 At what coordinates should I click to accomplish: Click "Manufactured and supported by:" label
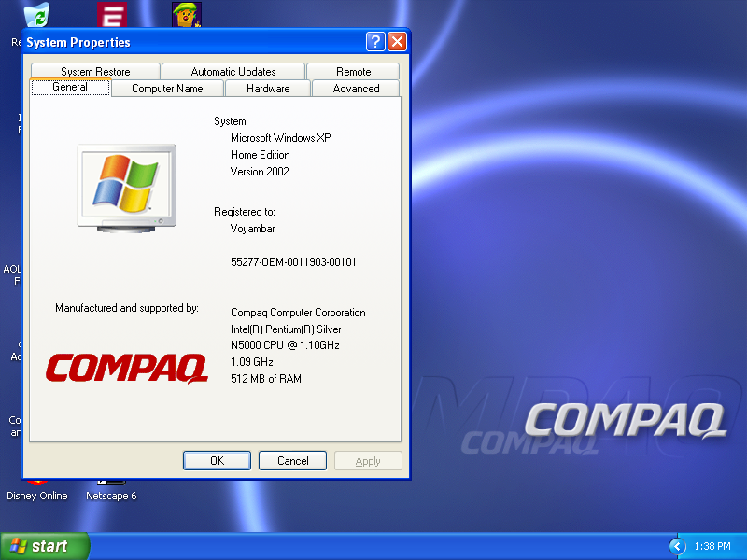click(x=127, y=308)
